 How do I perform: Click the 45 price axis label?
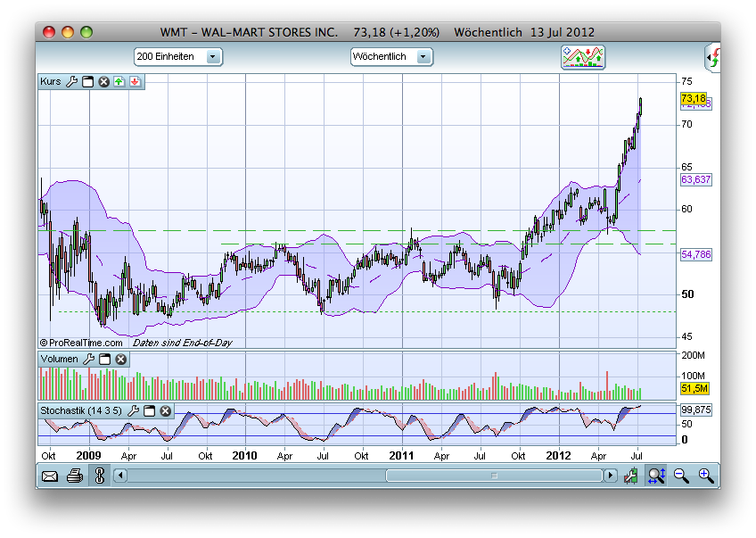click(686, 336)
